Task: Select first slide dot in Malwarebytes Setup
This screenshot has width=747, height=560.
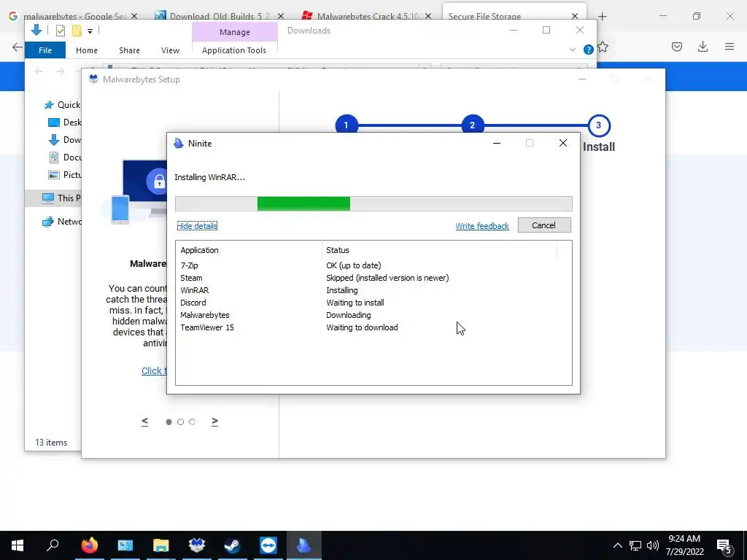Action: click(x=169, y=422)
